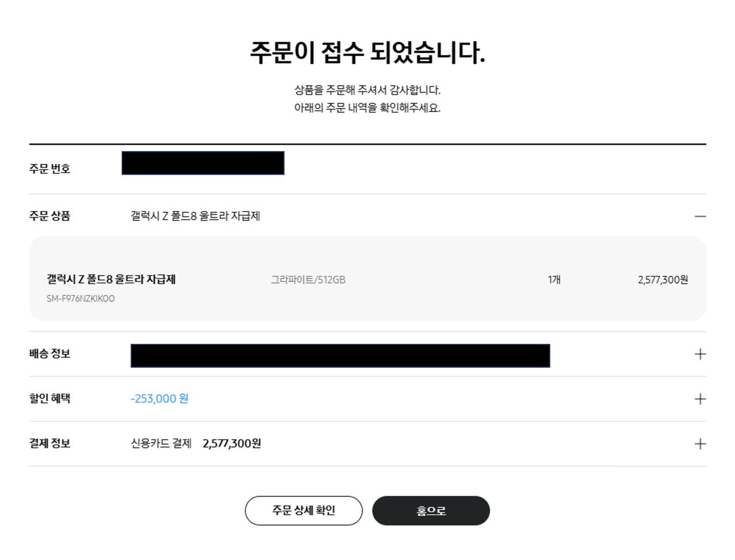Click the 주문 상세 확인 button
Viewport: 735px width, 560px height.
[304, 511]
